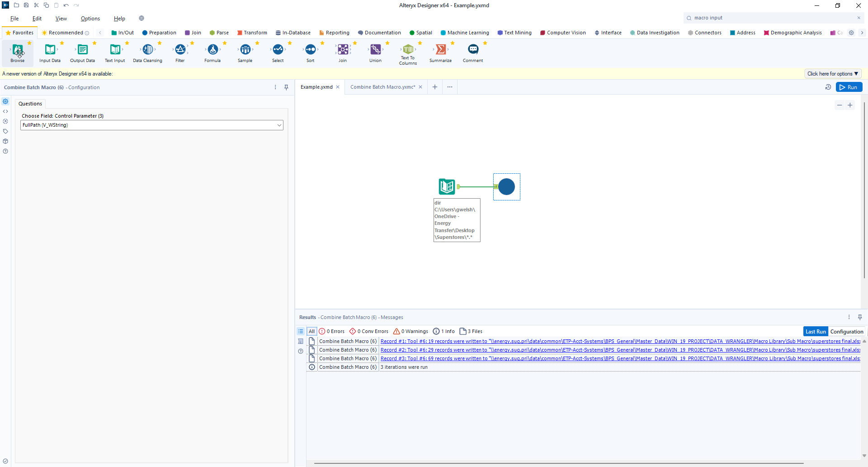Toggle the Last Run results view

pyautogui.click(x=816, y=332)
